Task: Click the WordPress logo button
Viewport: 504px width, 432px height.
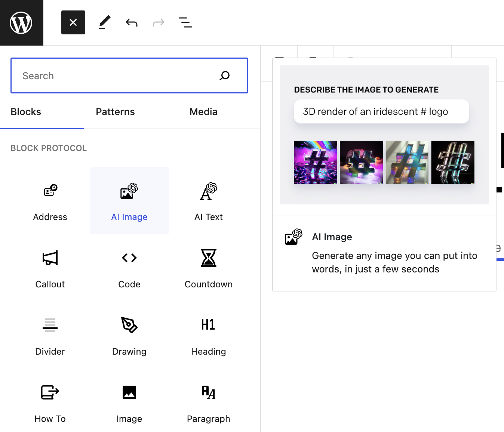Action: tap(21, 23)
